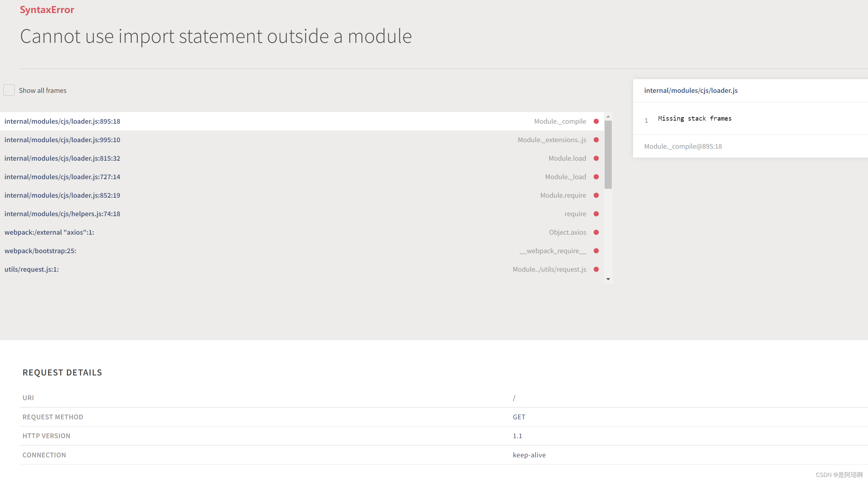Click the CONNECTION label

[44, 455]
